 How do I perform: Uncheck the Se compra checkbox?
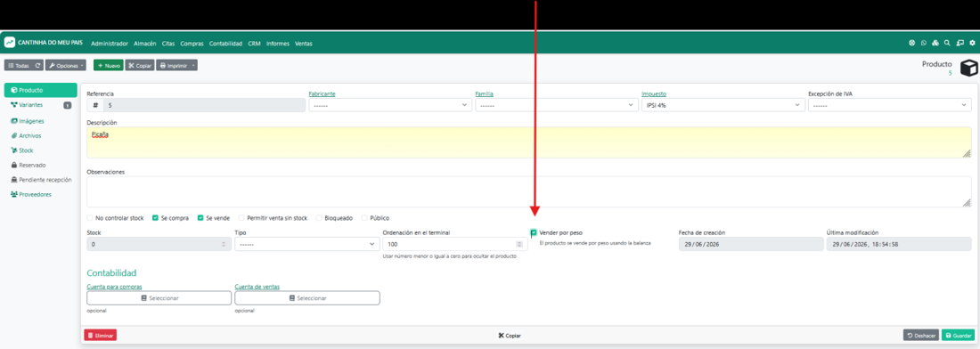tap(156, 218)
